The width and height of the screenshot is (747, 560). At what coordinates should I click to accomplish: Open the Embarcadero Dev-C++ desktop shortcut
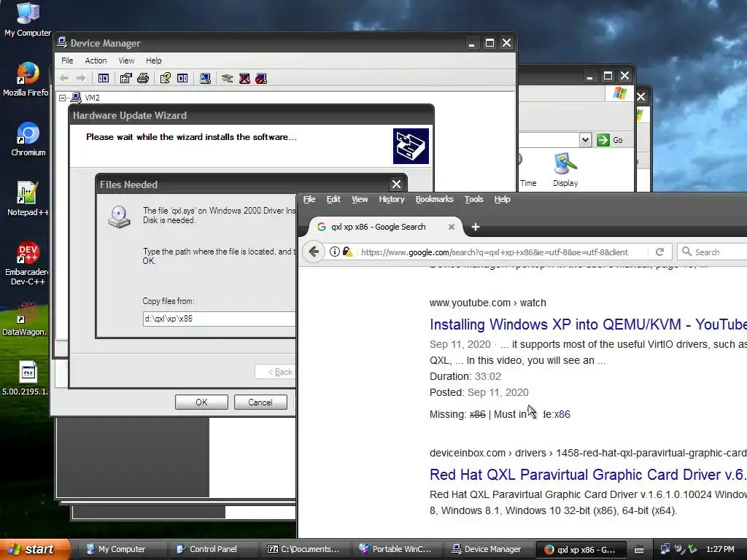point(27,263)
